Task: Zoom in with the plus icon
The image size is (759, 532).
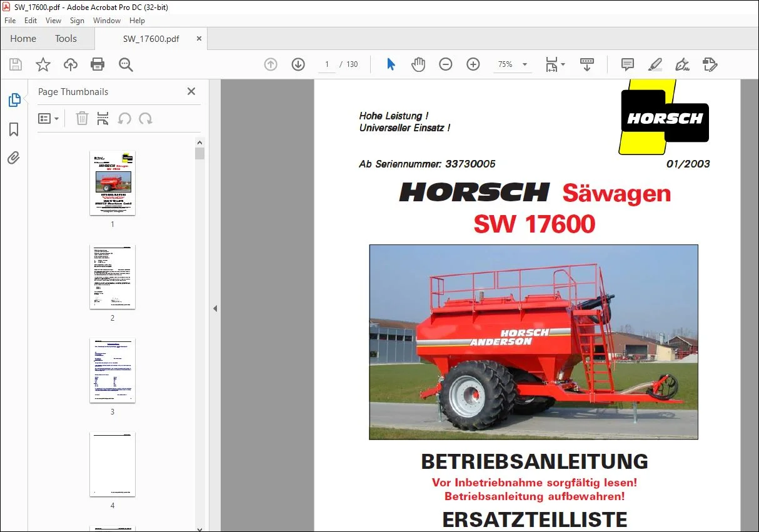Action: (473, 64)
